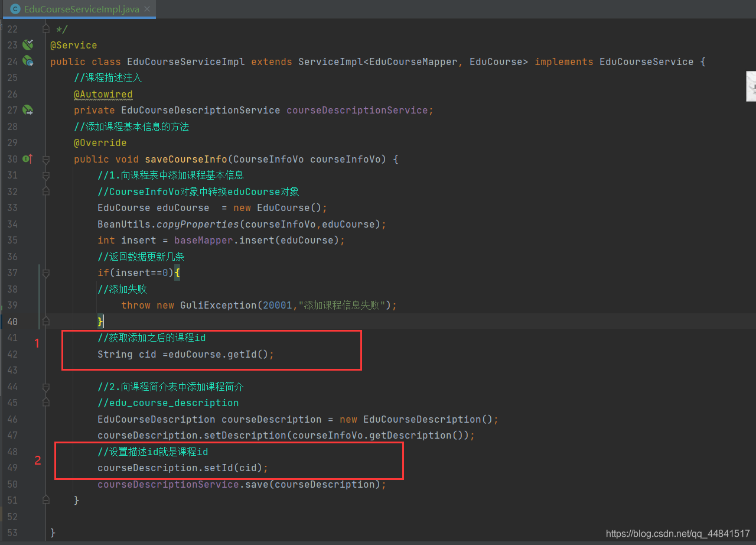Collapse the comment block ending on line 22
The image size is (756, 545).
(45, 28)
